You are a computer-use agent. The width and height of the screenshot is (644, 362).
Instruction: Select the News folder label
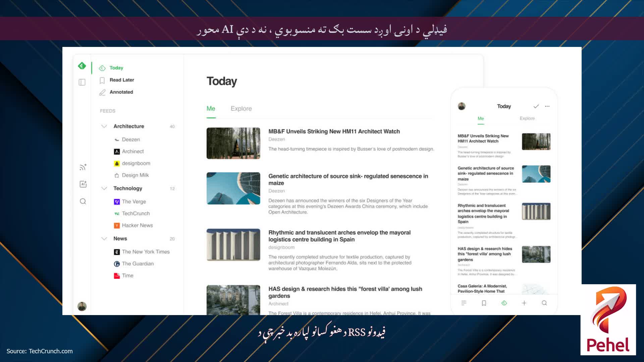pos(120,238)
